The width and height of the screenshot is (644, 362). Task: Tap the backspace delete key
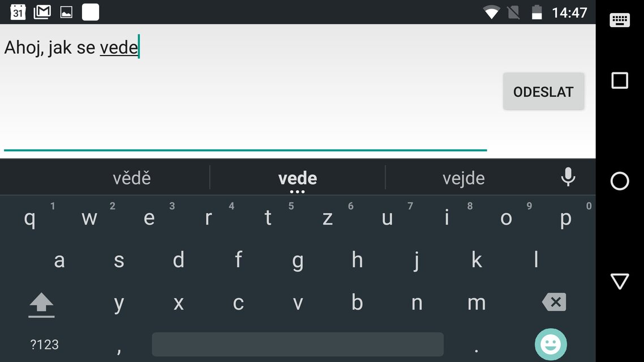pos(554,302)
